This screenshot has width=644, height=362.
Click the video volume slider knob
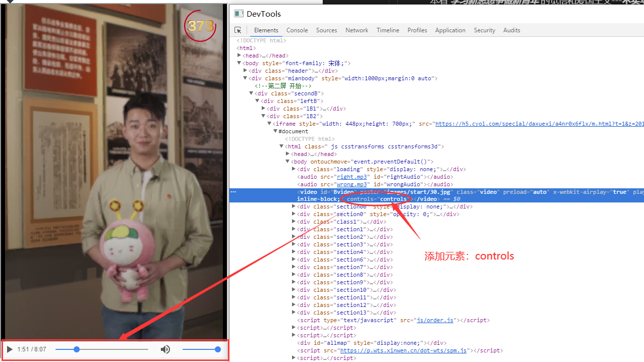218,349
